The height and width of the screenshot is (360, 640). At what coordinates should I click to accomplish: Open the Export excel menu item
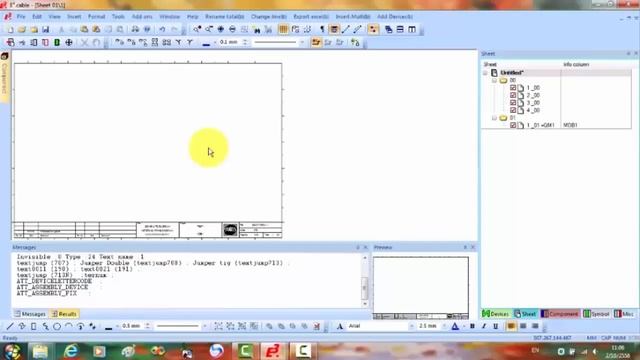[311, 17]
